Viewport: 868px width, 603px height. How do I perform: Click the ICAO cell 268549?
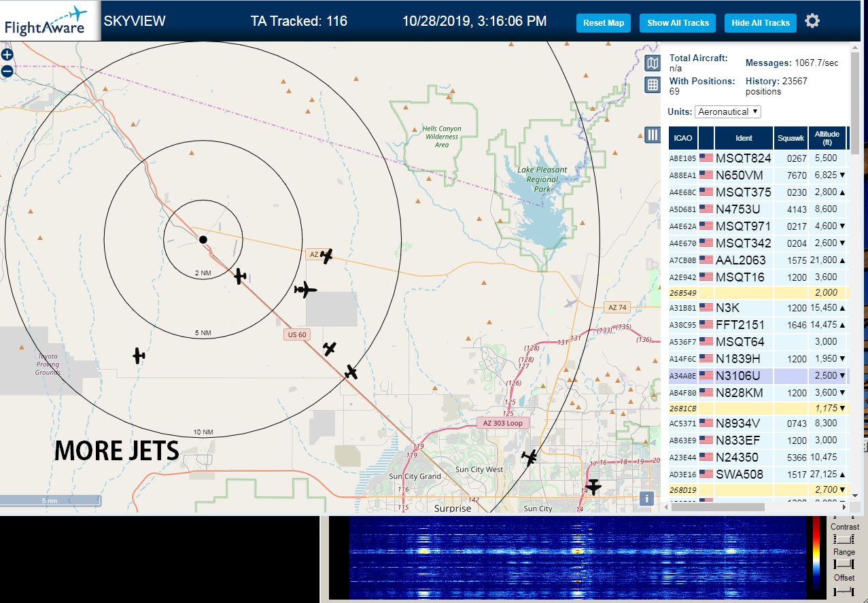pyautogui.click(x=683, y=293)
